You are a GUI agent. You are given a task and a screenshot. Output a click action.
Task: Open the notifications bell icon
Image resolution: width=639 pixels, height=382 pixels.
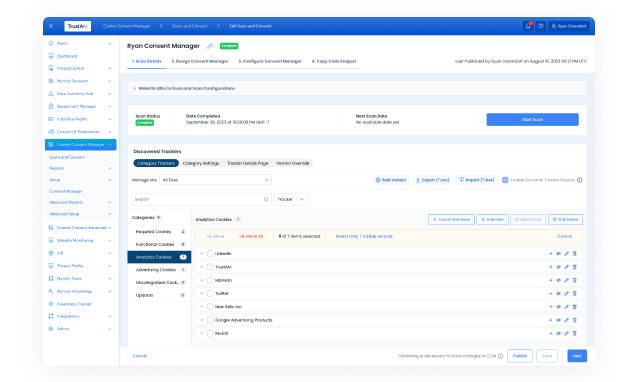pyautogui.click(x=528, y=26)
